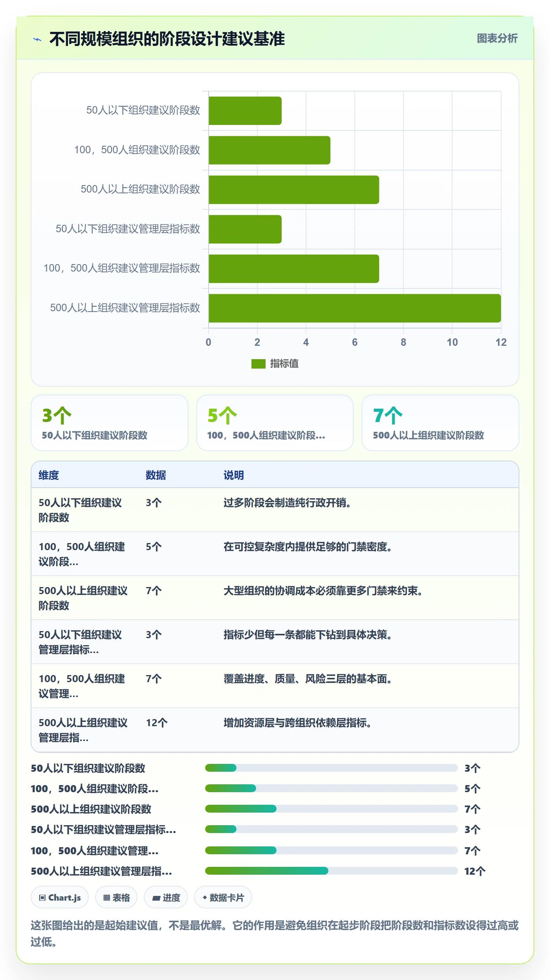Viewport: 550px width, 980px height.
Task: Click the bar for 500人以上组织建议阶段数
Action: [x=294, y=190]
